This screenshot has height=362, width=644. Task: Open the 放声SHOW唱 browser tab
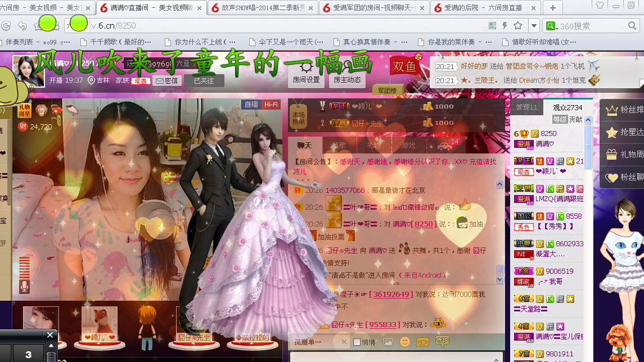pyautogui.click(x=263, y=8)
